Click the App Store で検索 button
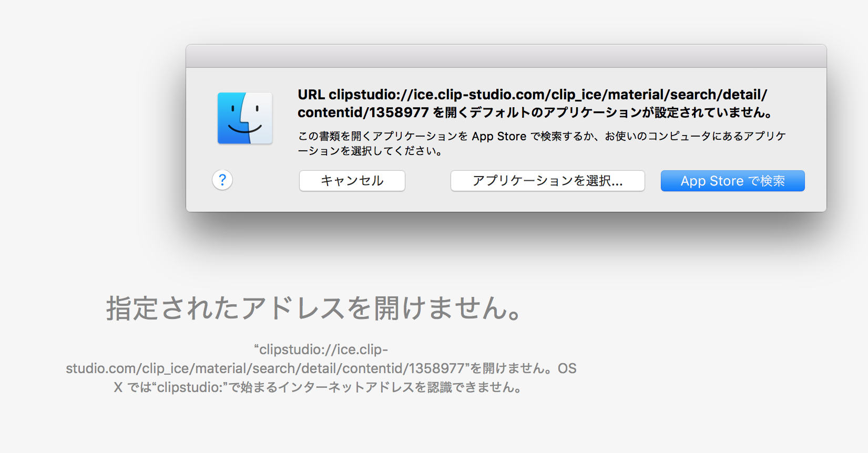The image size is (868, 453). (x=732, y=181)
